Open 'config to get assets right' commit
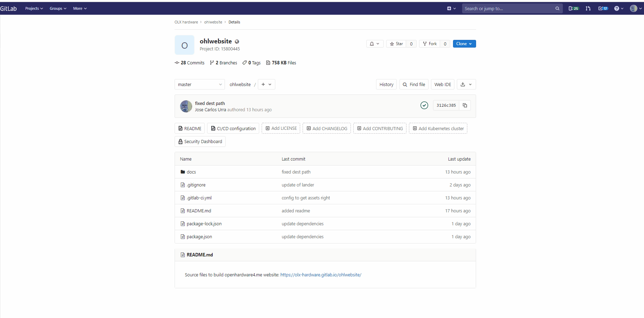Image resolution: width=644 pixels, height=318 pixels. pos(306,198)
